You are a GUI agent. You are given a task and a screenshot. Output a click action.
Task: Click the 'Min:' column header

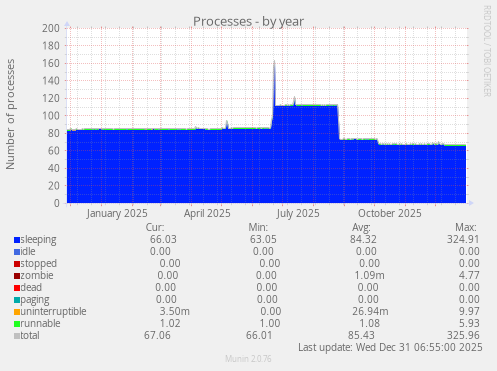pyautogui.click(x=258, y=227)
